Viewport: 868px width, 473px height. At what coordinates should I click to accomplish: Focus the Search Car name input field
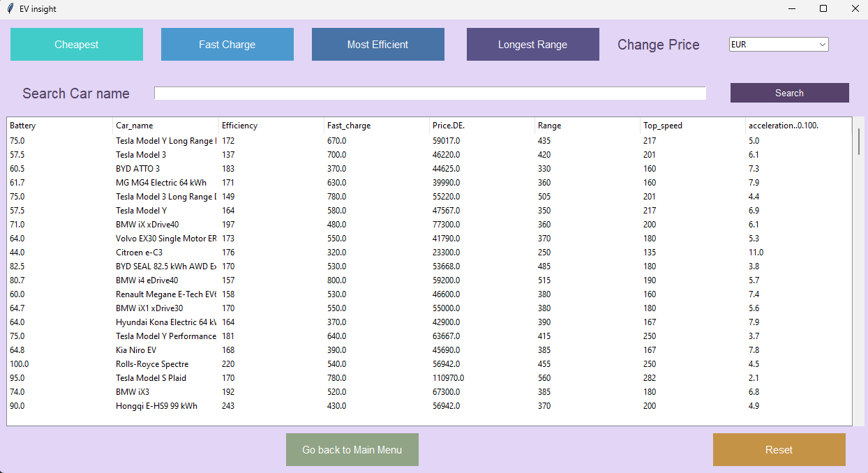tap(430, 93)
